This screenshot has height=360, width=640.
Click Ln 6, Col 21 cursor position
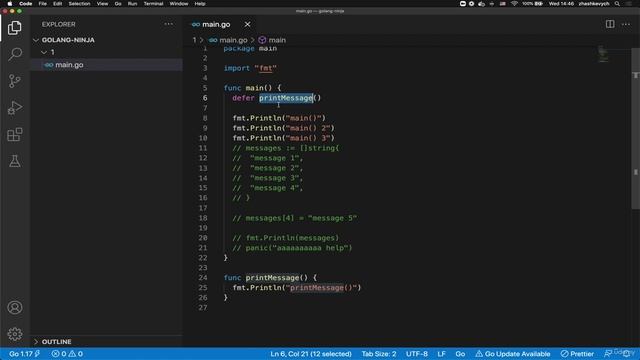tap(311, 354)
